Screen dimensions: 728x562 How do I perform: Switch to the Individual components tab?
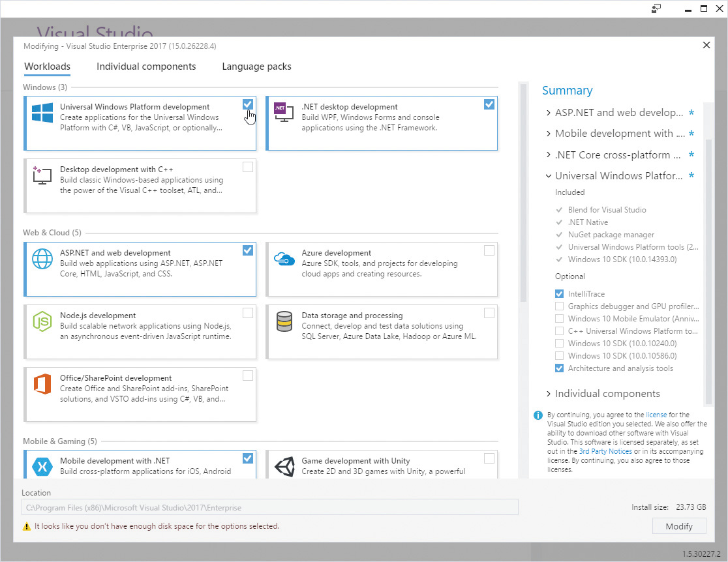coord(146,67)
